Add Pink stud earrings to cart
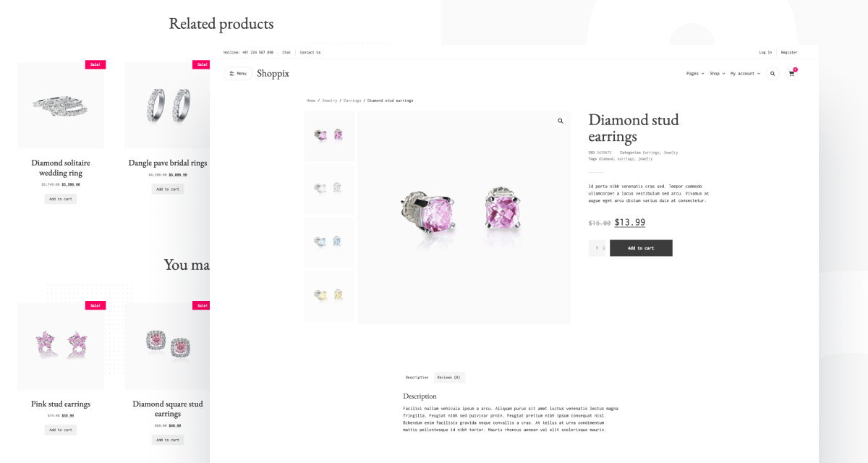This screenshot has width=868, height=463. (x=61, y=430)
